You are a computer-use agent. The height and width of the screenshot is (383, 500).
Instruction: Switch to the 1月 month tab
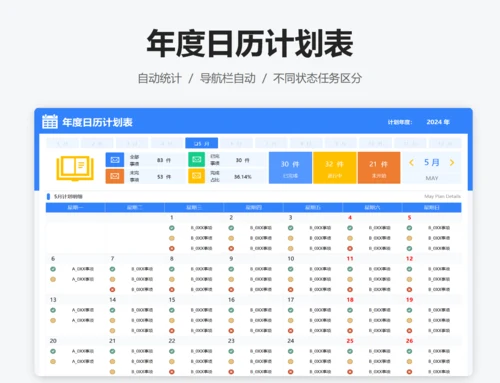(63, 143)
